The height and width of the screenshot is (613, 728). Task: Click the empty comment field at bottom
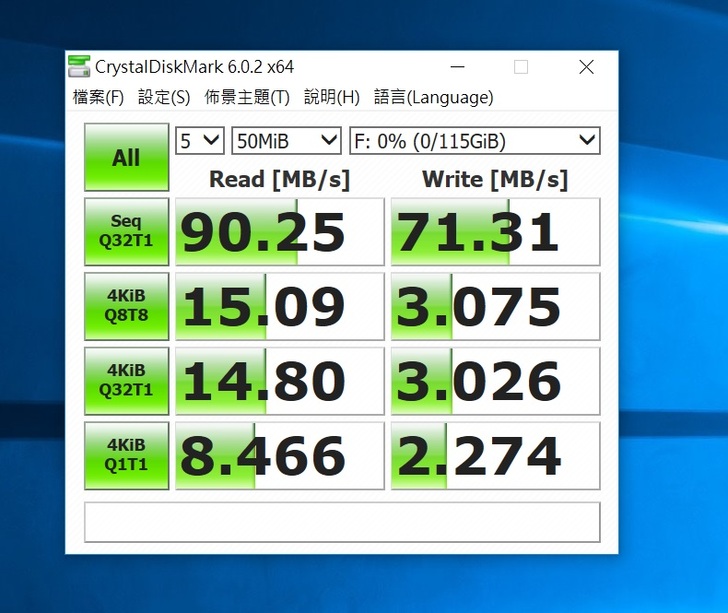tap(342, 522)
